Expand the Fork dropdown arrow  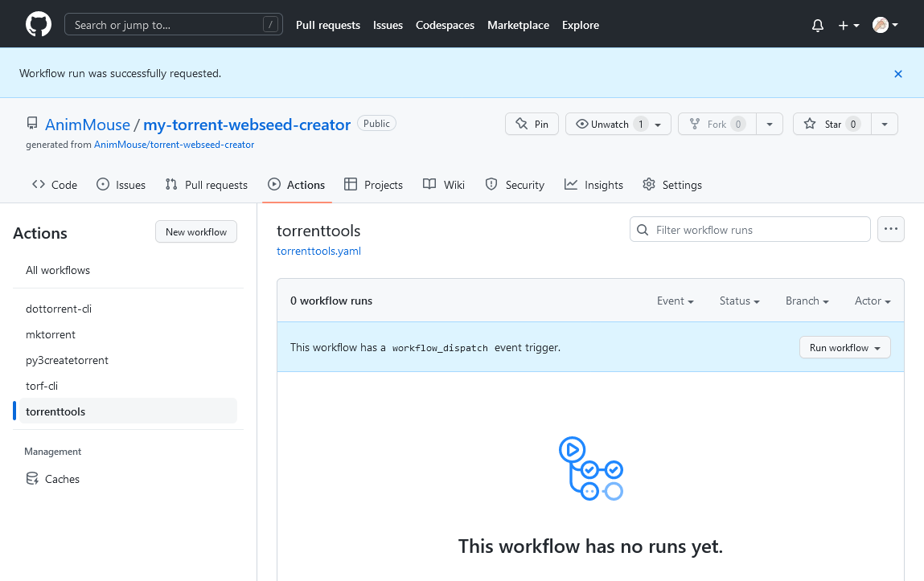(x=770, y=125)
